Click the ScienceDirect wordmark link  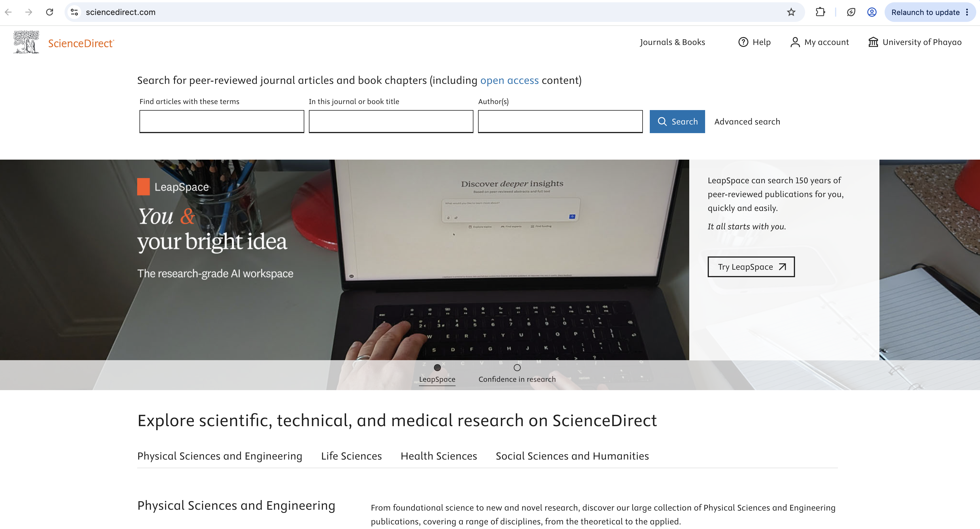pos(81,43)
